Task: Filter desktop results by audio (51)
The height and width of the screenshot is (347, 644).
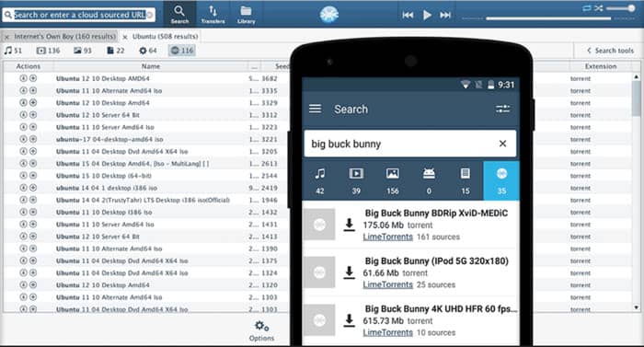Action: (x=13, y=51)
